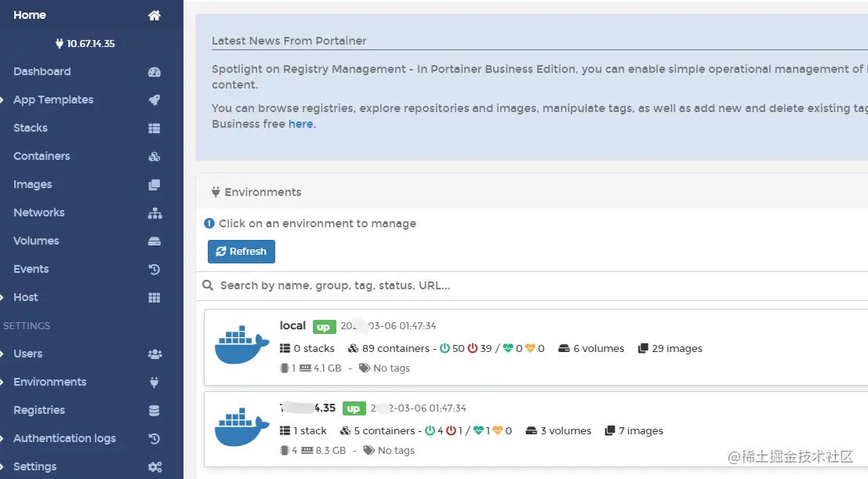Click the Settings gears icon

155,467
